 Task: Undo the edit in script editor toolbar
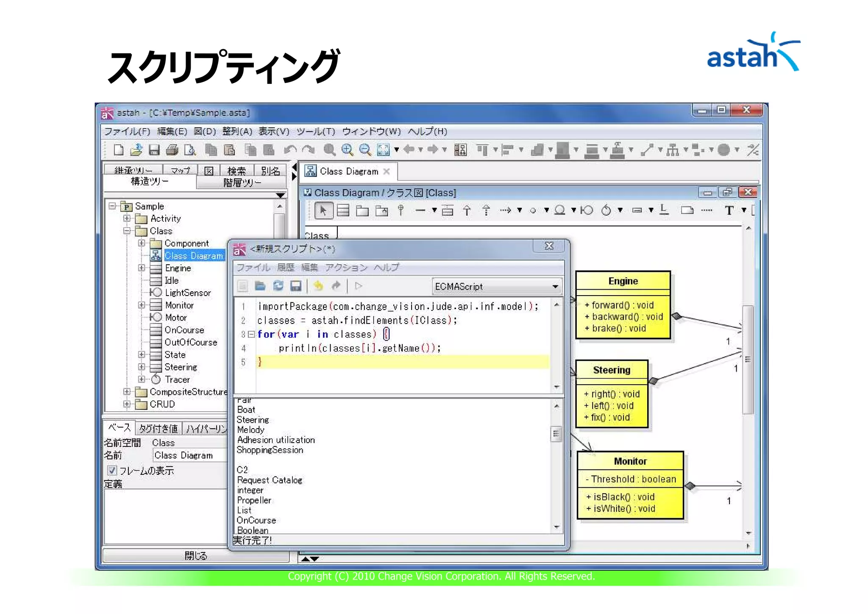(x=318, y=286)
